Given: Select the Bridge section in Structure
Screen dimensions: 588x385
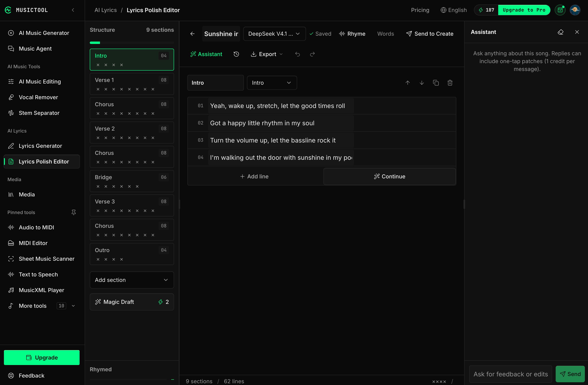Looking at the screenshot, I should coord(132,181).
